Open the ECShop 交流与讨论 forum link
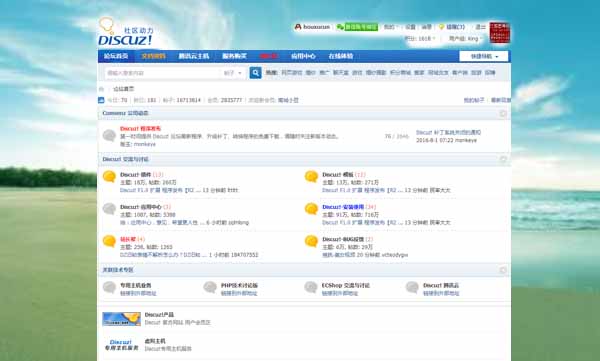 346,285
